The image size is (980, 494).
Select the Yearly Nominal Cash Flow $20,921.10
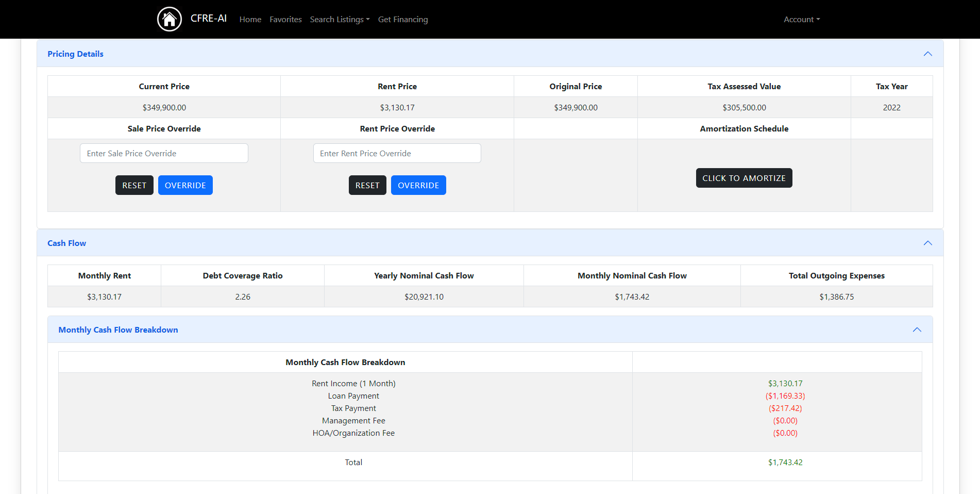coord(424,297)
